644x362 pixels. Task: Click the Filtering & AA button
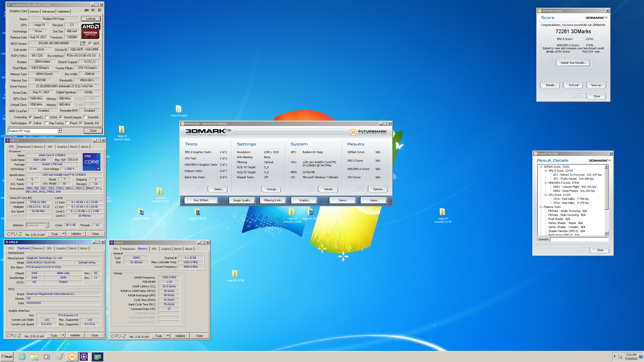click(273, 200)
